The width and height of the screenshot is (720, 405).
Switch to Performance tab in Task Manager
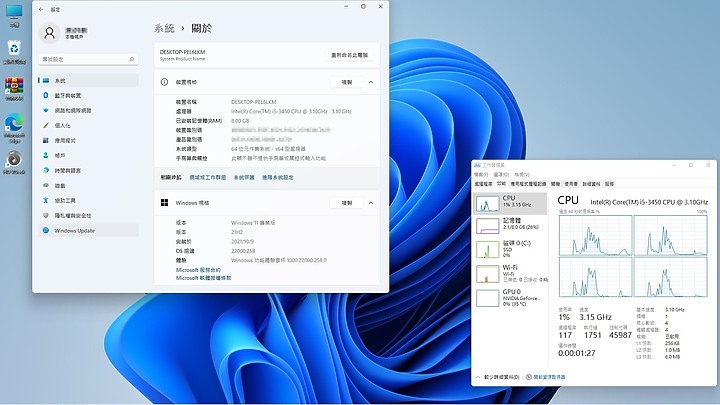coord(501,184)
